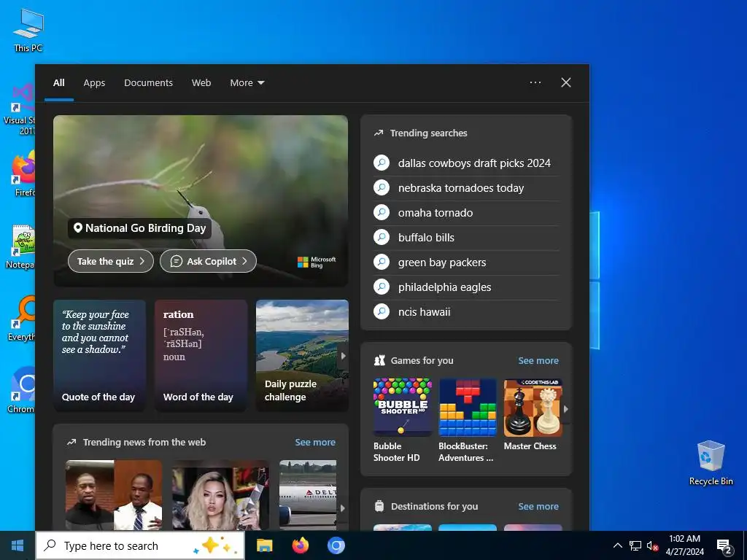Viewport: 747px width, 560px height.
Task: Expand the More dropdown
Action: pyautogui.click(x=247, y=83)
